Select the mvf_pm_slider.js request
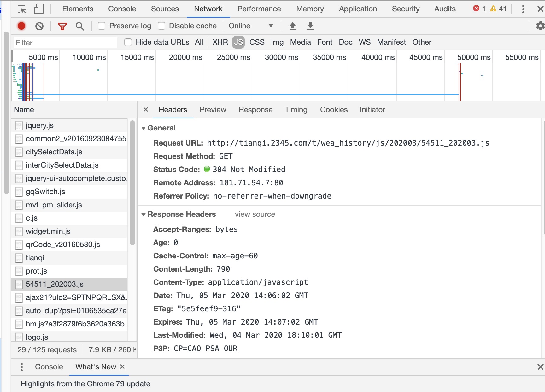This screenshot has width=545, height=392. coord(70,205)
